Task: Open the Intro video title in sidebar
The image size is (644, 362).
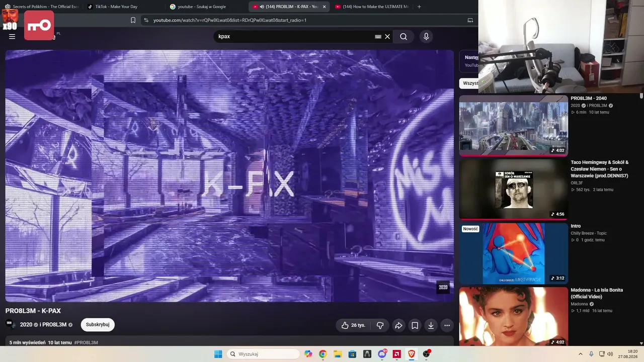Action: (576, 226)
